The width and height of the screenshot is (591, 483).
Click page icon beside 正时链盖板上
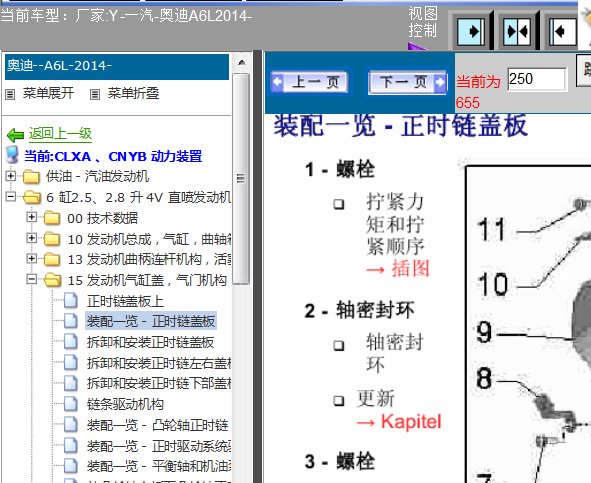(70, 301)
